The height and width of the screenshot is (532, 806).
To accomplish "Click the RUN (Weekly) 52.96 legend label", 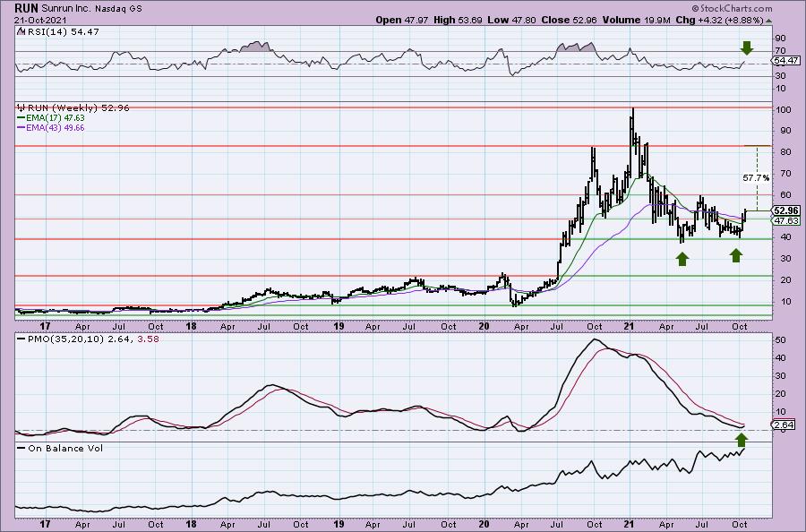I will tap(78, 108).
